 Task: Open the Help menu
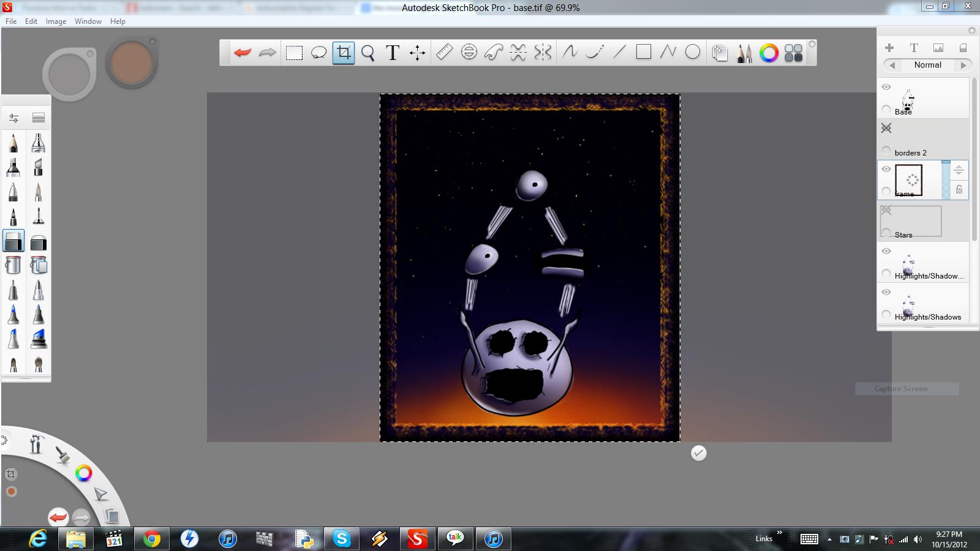point(118,21)
